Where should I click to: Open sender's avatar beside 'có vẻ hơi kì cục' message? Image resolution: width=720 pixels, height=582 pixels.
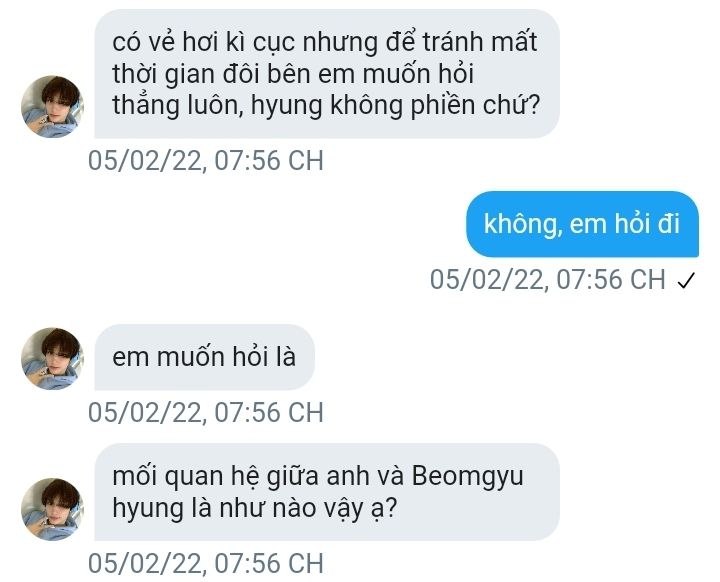point(52,107)
